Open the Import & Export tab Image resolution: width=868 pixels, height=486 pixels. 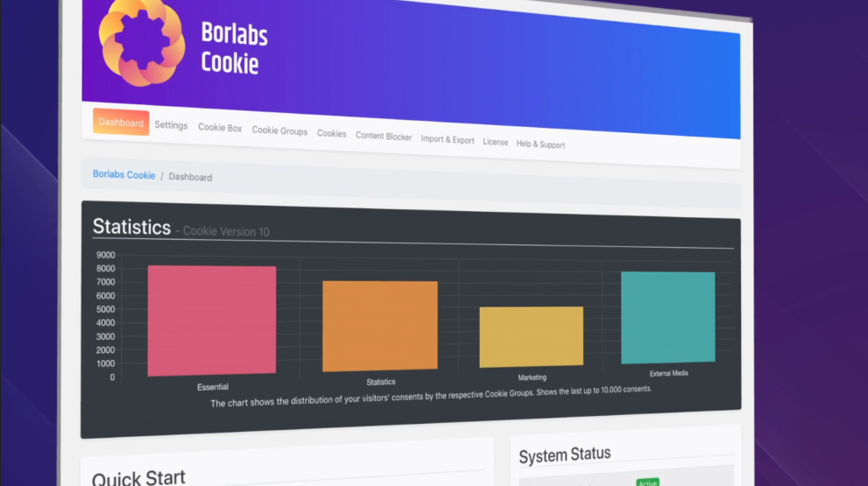(x=448, y=139)
